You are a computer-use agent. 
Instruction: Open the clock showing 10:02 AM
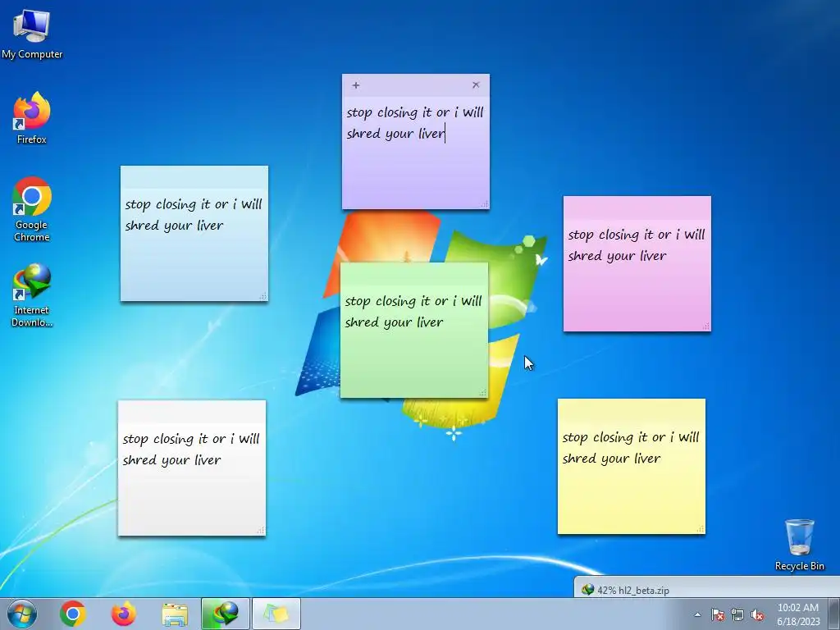(798, 614)
